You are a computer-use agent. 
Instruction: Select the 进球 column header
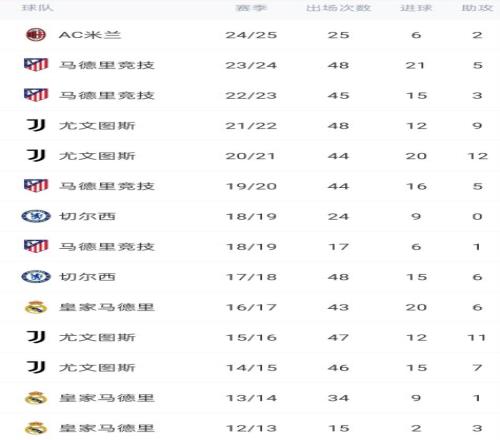(416, 8)
